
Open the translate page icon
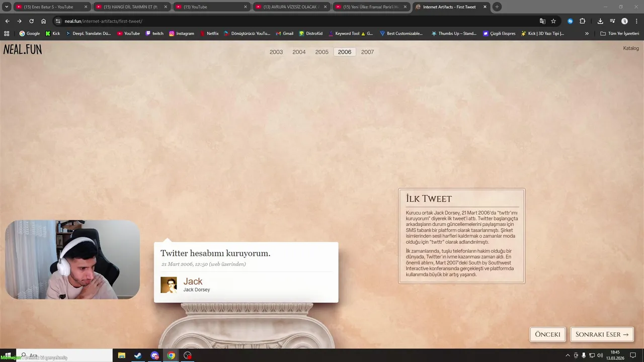coord(542,21)
